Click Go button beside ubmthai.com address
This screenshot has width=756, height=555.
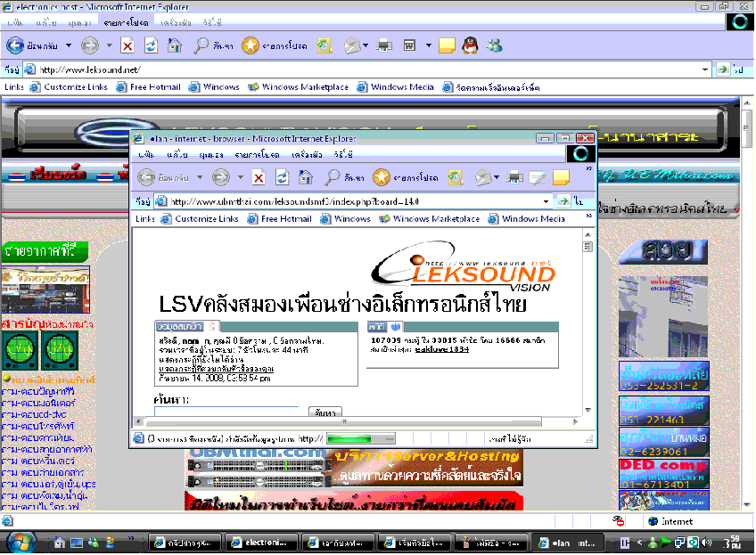coord(563,201)
